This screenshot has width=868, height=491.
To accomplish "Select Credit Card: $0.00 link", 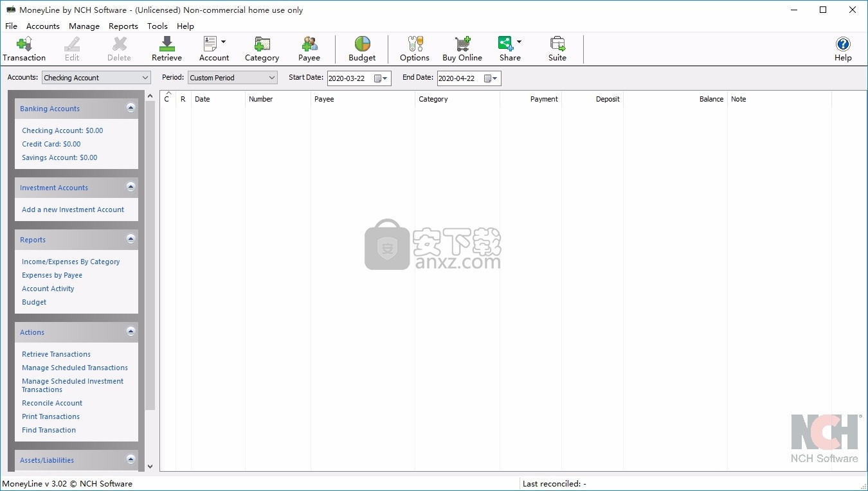I will [51, 144].
